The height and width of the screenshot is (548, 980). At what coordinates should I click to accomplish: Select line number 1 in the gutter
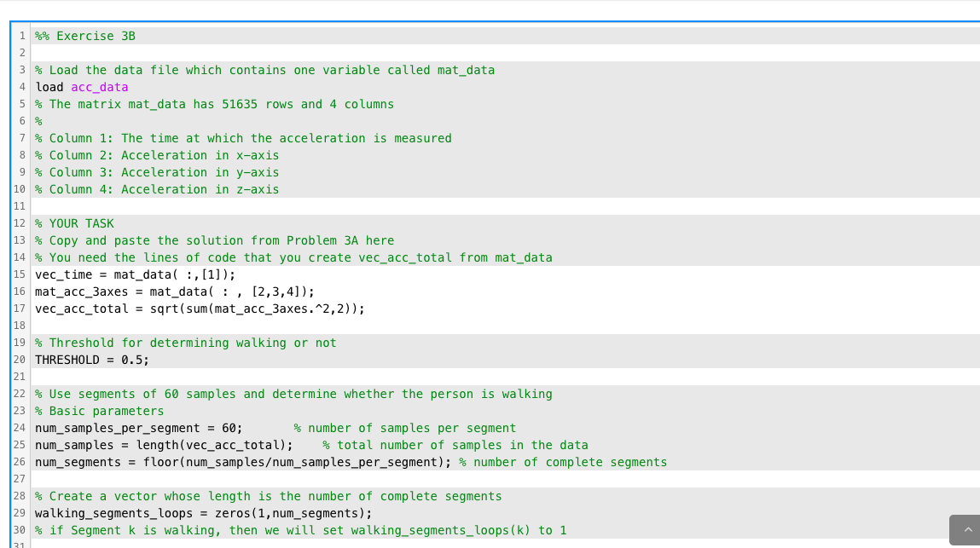click(x=22, y=36)
